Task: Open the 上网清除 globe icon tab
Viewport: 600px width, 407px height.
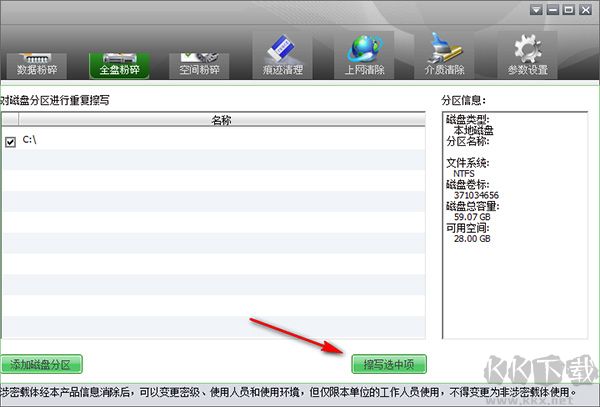Action: [364, 55]
